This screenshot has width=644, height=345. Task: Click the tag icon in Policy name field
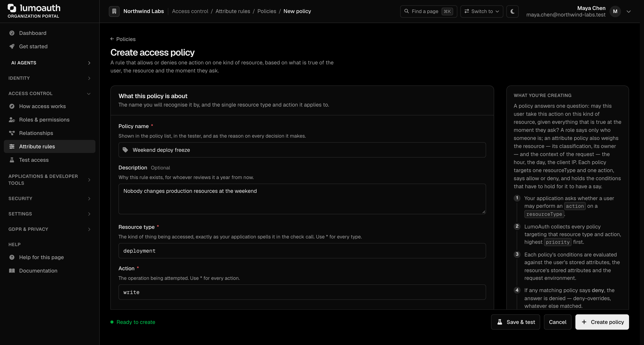pyautogui.click(x=125, y=150)
